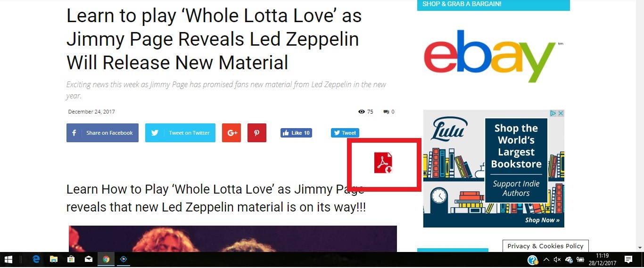Share the article on Facebook
Screen dimensions: 644x268
pyautogui.click(x=102, y=133)
